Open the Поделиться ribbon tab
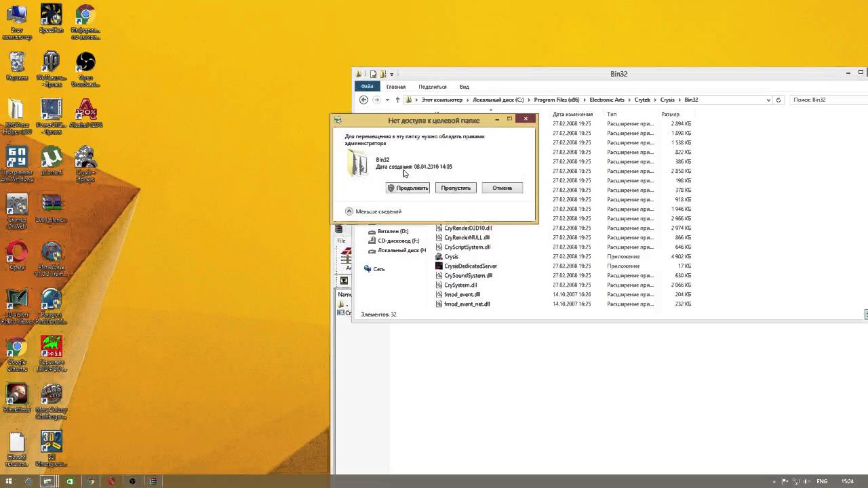The height and width of the screenshot is (488, 868). click(x=433, y=87)
